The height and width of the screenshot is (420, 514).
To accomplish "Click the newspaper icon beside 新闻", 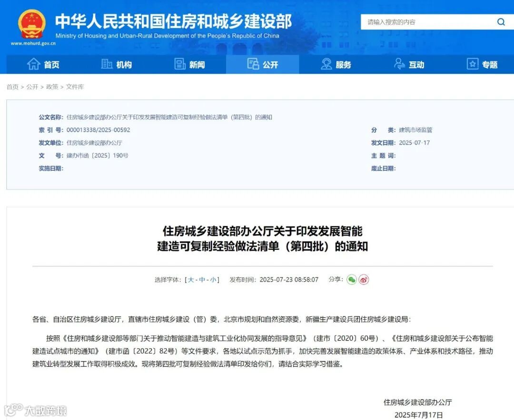I will point(179,64).
